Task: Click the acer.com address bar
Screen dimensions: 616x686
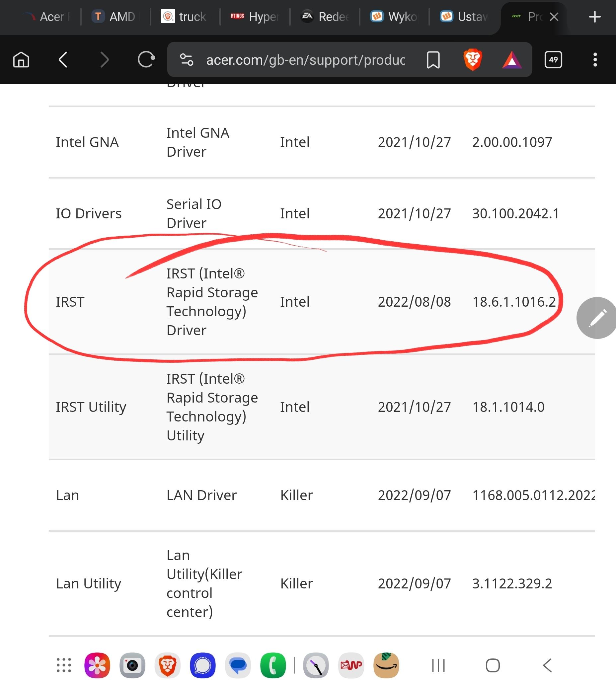Action: [x=305, y=60]
